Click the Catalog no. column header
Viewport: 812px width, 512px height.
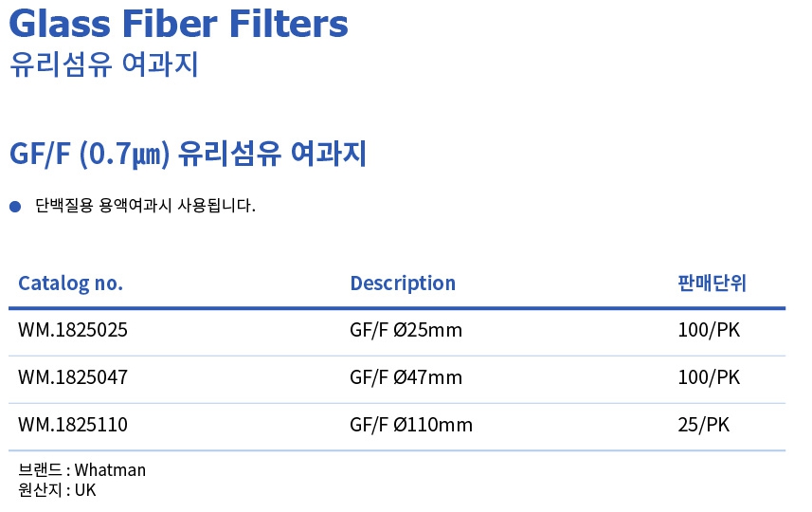pos(70,283)
